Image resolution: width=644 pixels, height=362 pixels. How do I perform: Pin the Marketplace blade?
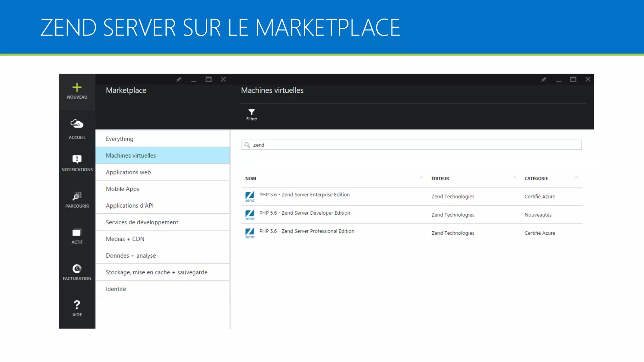point(179,80)
